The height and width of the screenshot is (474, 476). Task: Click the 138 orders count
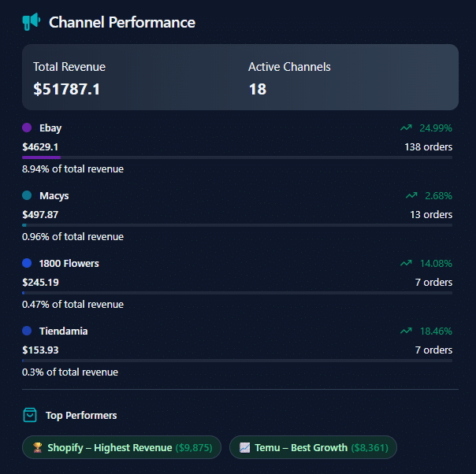click(429, 146)
